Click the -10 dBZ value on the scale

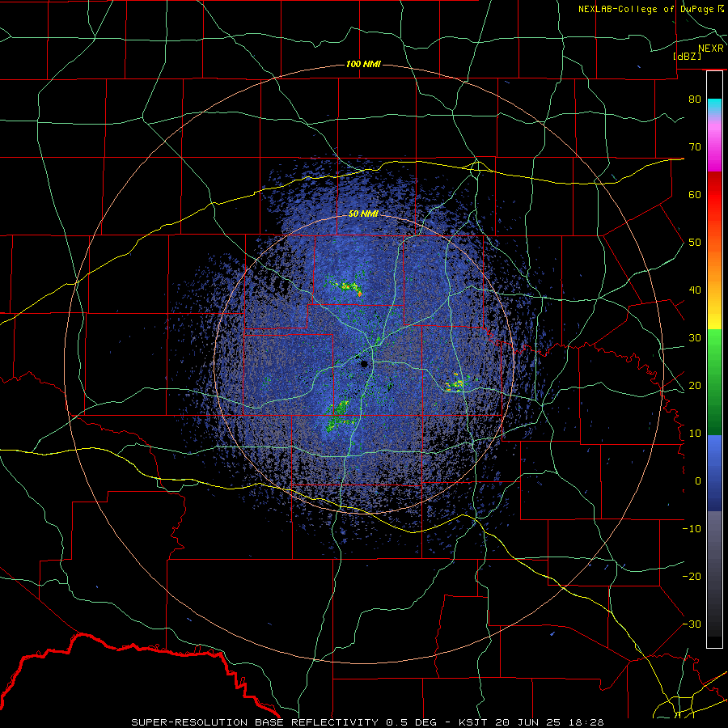point(692,529)
